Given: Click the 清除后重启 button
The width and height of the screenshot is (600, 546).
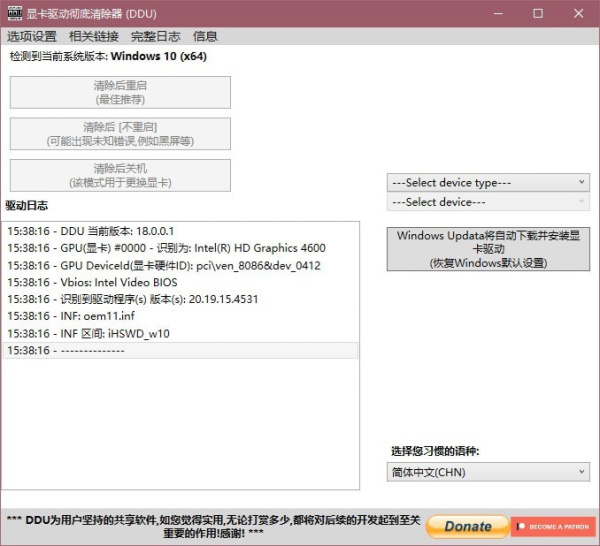Looking at the screenshot, I should point(120,92).
